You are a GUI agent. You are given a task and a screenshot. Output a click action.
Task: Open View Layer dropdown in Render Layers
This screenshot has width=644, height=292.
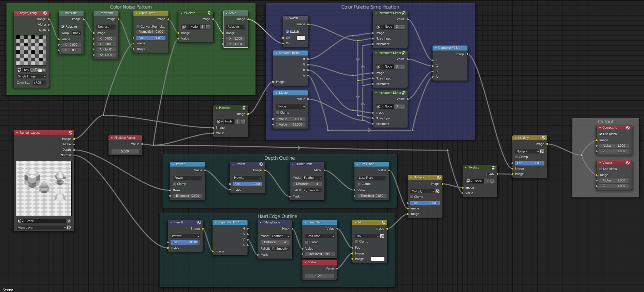41,228
